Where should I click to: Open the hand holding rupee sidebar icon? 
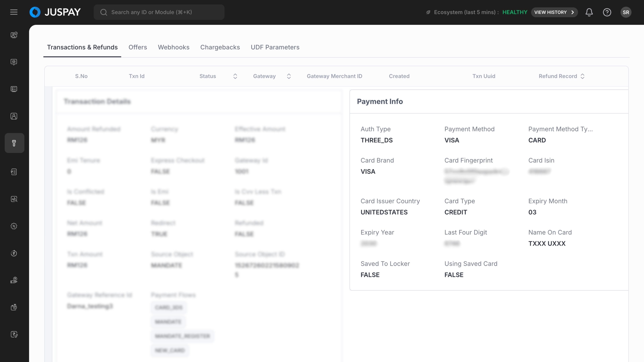click(14, 280)
